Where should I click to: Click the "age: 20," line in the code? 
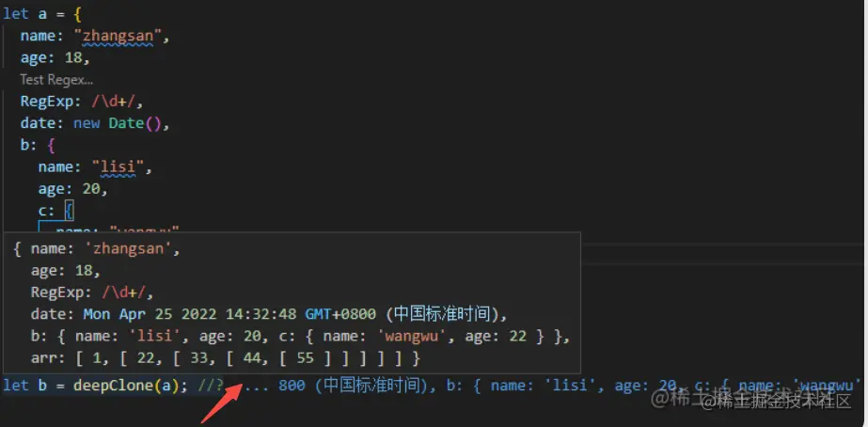(x=72, y=189)
